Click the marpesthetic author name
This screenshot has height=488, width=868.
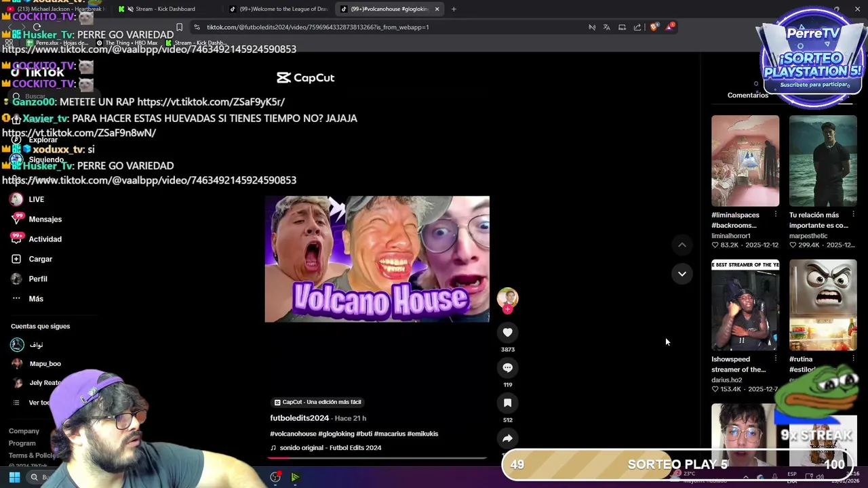tap(808, 236)
